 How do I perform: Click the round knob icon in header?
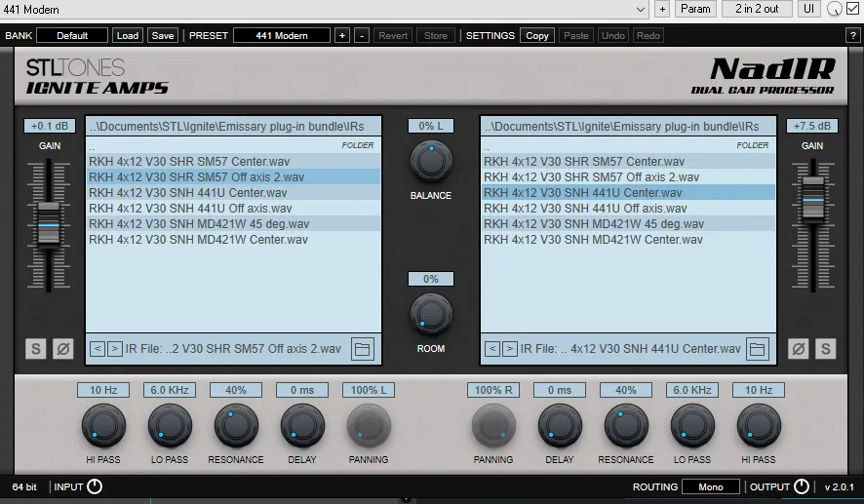tap(834, 9)
